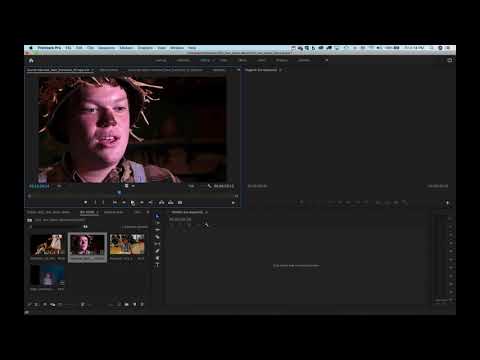Screen dimensions: 480x360
Task: Mark In point in the Source monitor
Action: (95, 202)
